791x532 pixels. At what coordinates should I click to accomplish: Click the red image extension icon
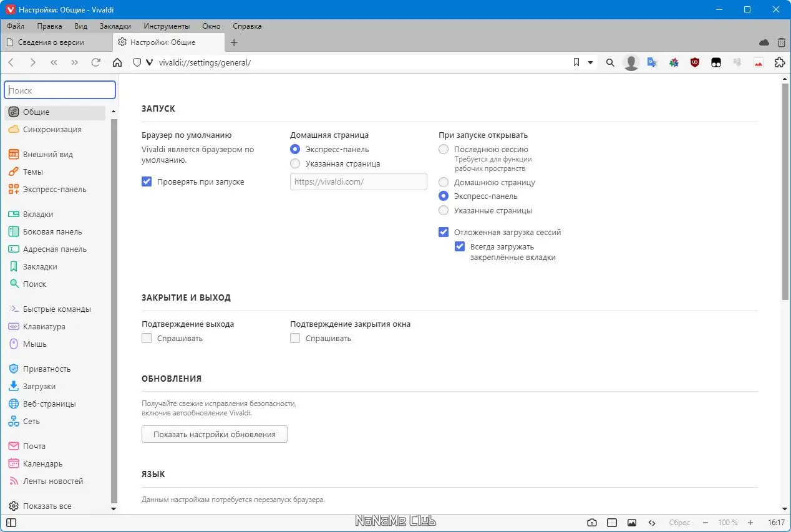pos(759,62)
